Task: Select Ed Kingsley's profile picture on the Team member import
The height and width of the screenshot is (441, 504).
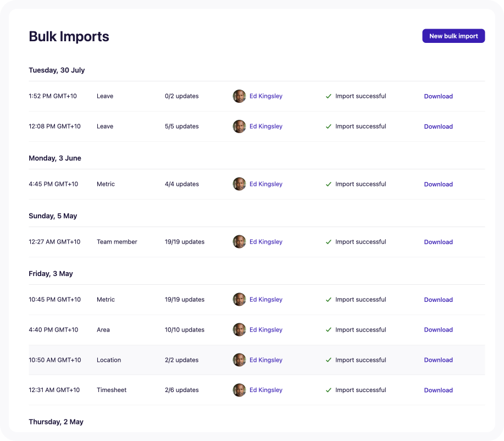Action: coord(239,241)
